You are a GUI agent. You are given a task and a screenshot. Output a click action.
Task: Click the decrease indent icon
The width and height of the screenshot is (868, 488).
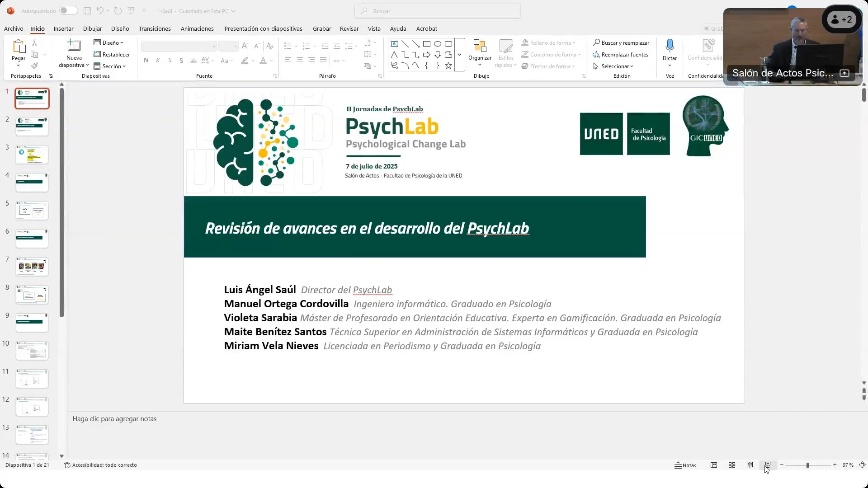click(x=325, y=46)
